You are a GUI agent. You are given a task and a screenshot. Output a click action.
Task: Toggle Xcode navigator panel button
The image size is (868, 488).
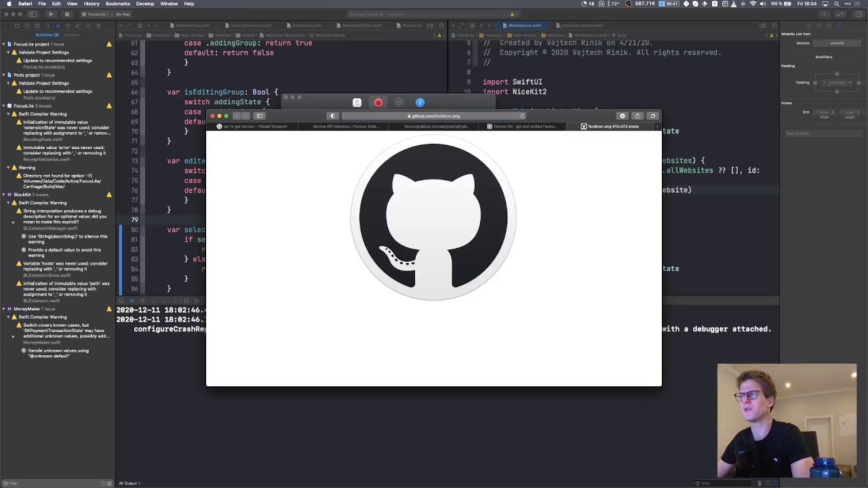pos(33,14)
